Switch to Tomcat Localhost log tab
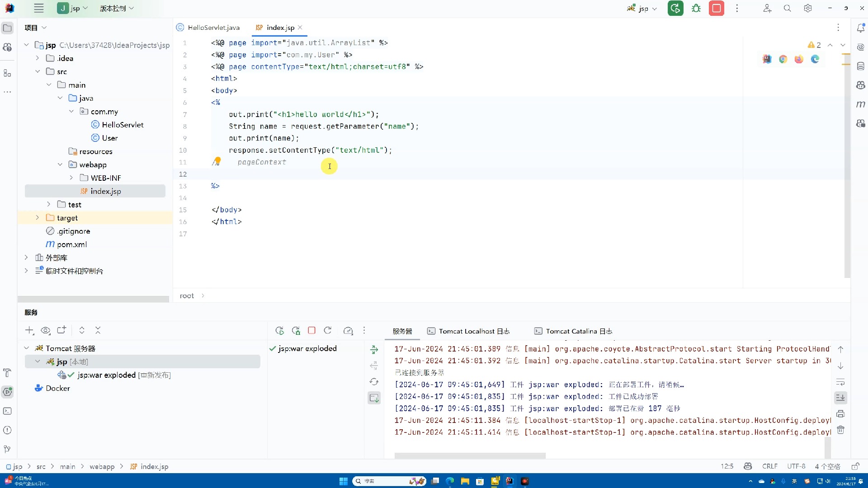868x488 pixels. click(x=469, y=331)
